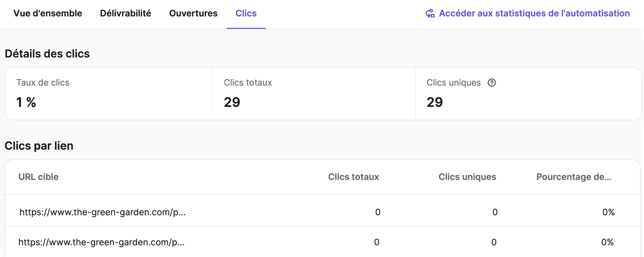Click the Clics uniques card label
This screenshot has height=257, width=644.
pyautogui.click(x=454, y=83)
